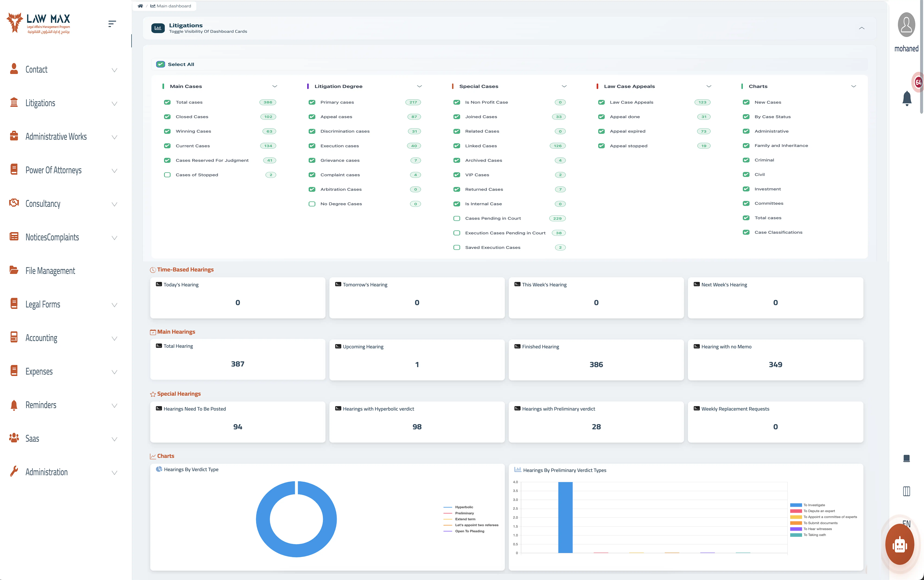Screen dimensions: 924x580
Task: Open Hearings Need To Be Posted card
Action: coord(238,422)
